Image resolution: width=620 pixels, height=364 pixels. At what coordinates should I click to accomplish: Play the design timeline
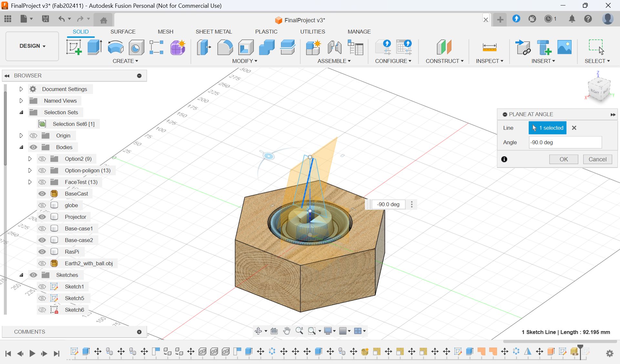[x=32, y=354]
